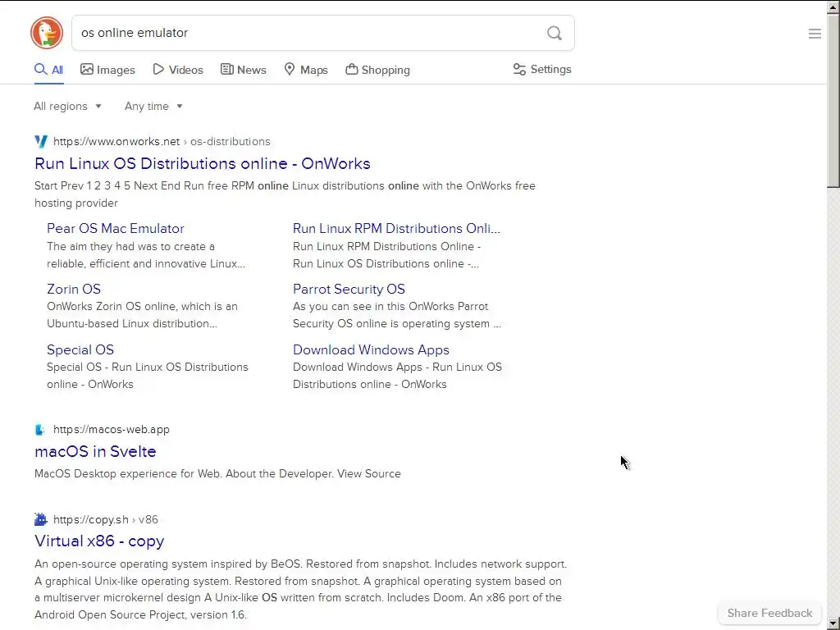840x630 pixels.
Task: Open the Pear OS Mac Emulator sitelink
Action: click(x=115, y=228)
